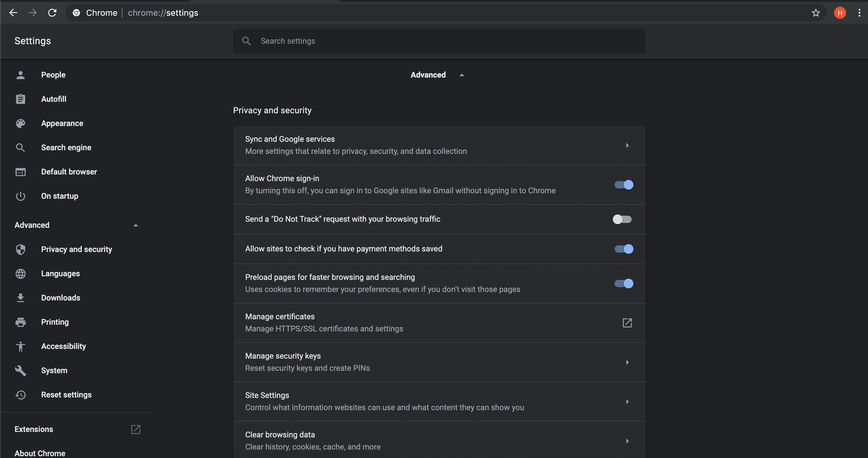Viewport: 868px width, 458px height.
Task: Open the Autofill section
Action: click(54, 99)
